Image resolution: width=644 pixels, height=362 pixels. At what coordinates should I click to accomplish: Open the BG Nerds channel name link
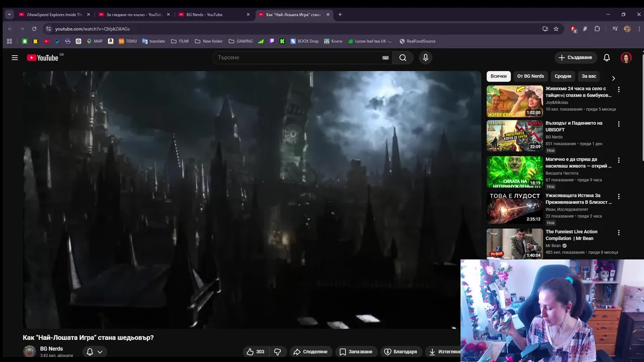point(51,349)
